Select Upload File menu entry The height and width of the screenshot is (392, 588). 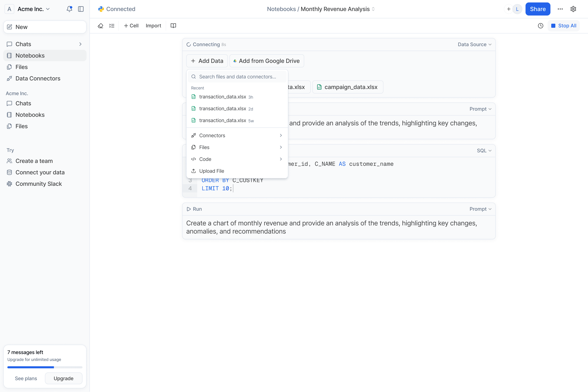[x=212, y=171]
